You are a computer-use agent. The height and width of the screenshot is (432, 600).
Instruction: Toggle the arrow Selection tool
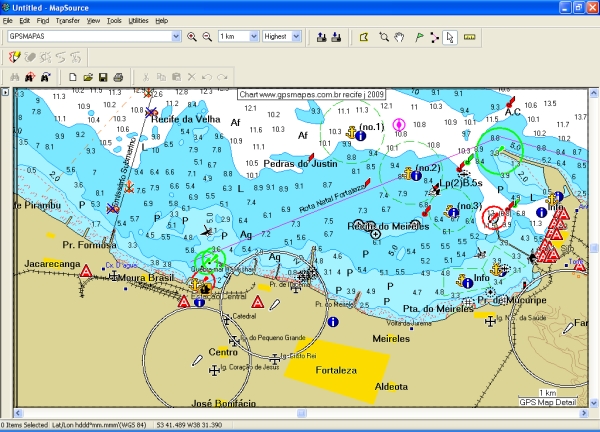449,37
